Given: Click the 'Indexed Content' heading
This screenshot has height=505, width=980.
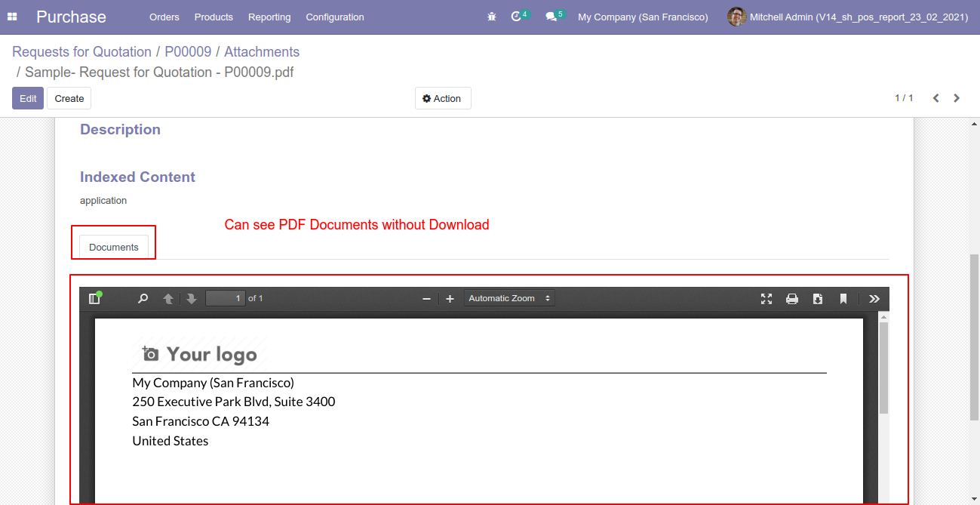Looking at the screenshot, I should tap(137, 177).
